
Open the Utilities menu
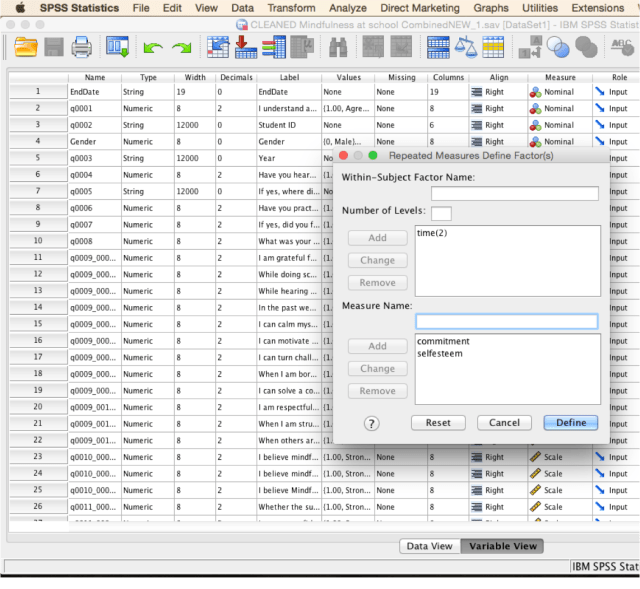[x=540, y=8]
